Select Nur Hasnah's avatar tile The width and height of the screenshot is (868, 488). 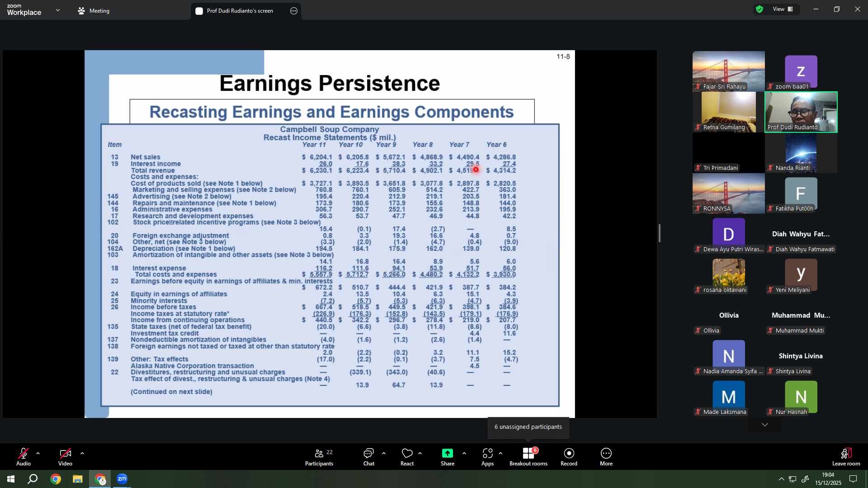pos(801,397)
